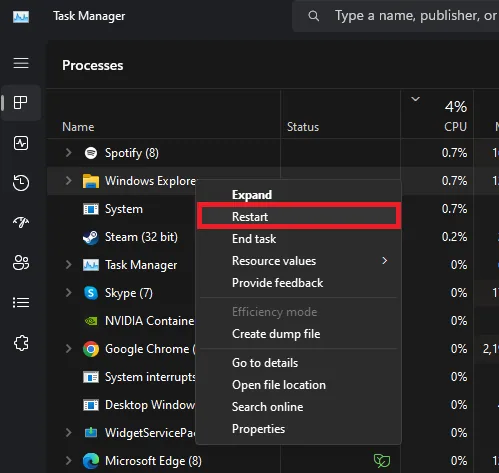This screenshot has height=473, width=499.
Task: Open the Resource values submenu arrow
Action: pos(385,261)
